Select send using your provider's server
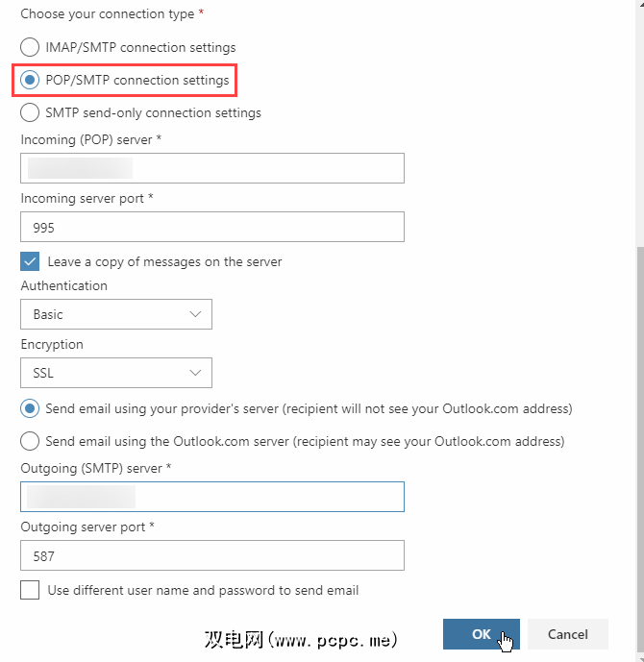 [x=30, y=408]
